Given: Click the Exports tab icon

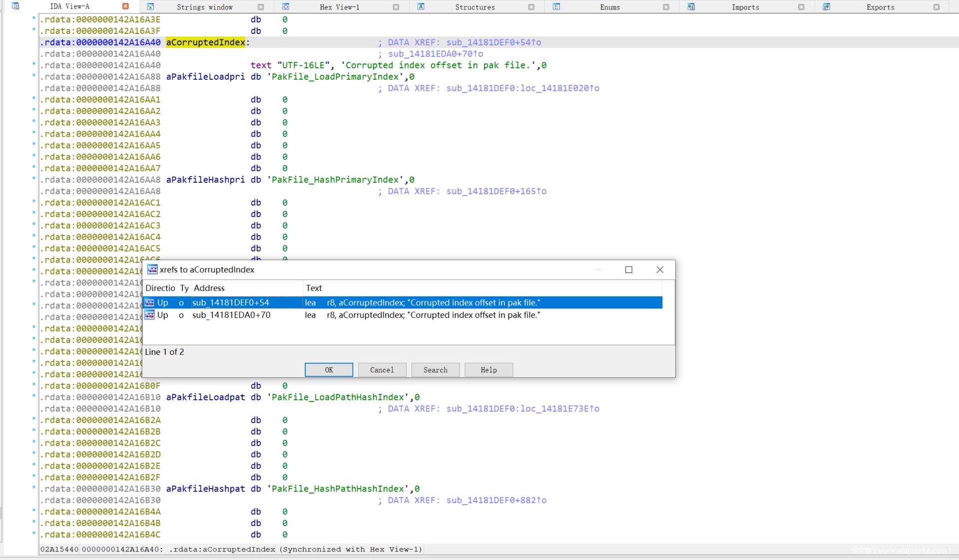Looking at the screenshot, I should click(x=827, y=6).
